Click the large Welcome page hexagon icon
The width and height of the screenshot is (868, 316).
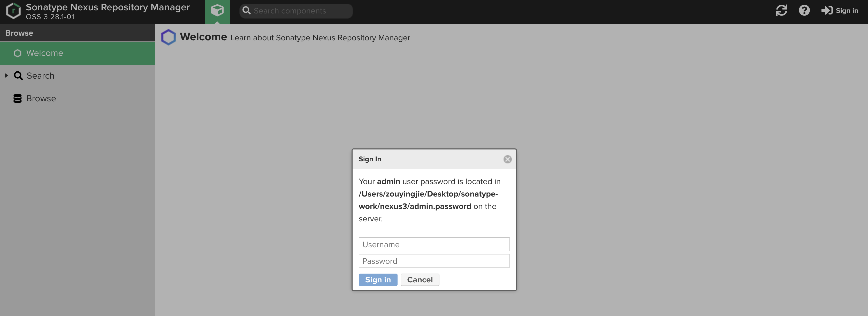coord(169,37)
